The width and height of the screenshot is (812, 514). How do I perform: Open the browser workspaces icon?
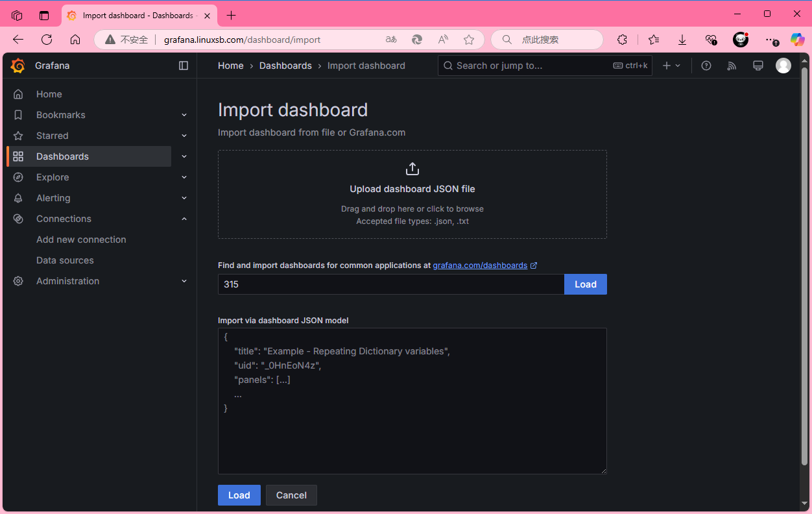(17, 15)
